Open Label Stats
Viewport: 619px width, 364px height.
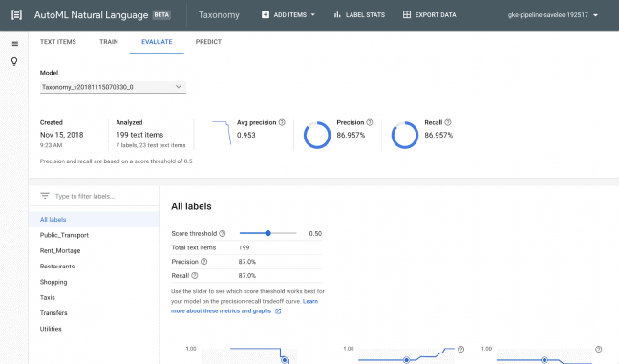tap(359, 15)
